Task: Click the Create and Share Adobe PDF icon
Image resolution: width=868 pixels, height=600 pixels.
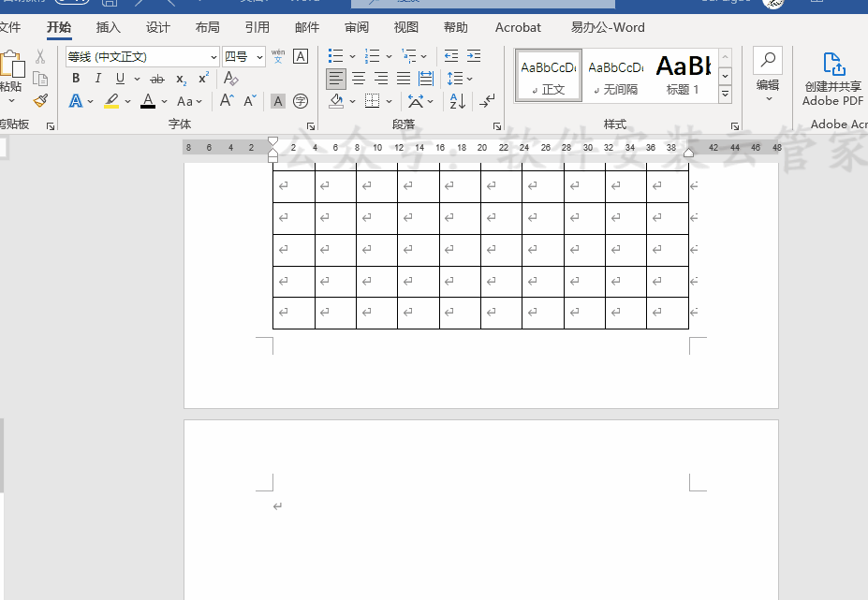Action: pos(833,64)
